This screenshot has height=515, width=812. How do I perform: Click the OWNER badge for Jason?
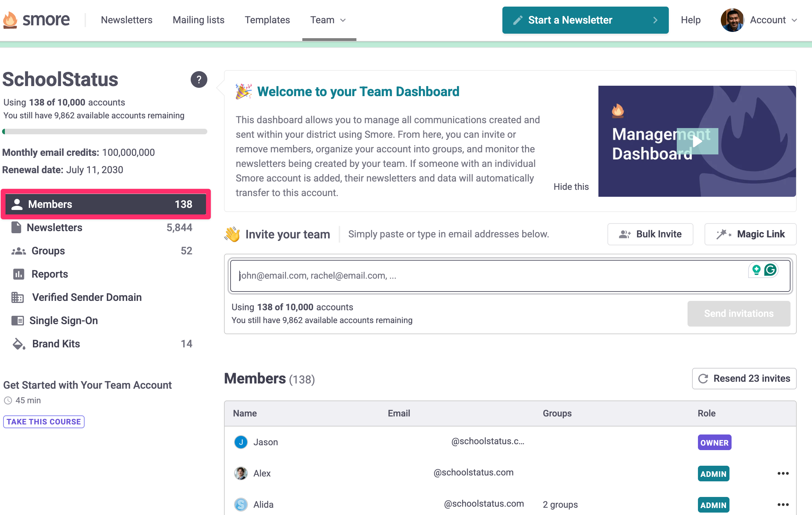[x=715, y=442]
